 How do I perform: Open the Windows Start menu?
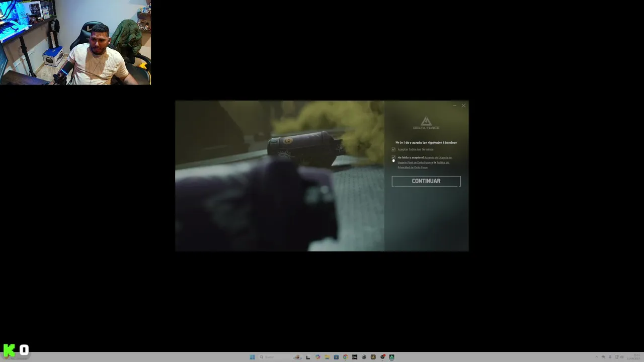[x=252, y=357]
